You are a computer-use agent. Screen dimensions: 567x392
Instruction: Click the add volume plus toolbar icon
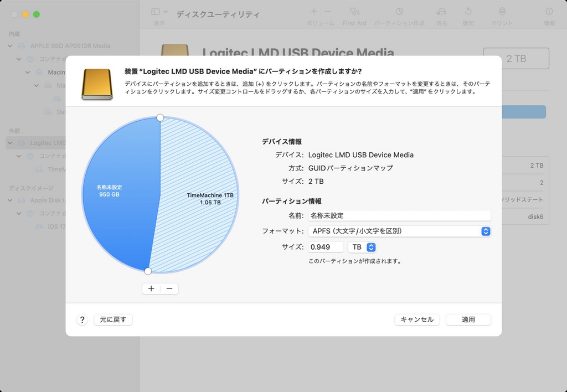tap(314, 12)
